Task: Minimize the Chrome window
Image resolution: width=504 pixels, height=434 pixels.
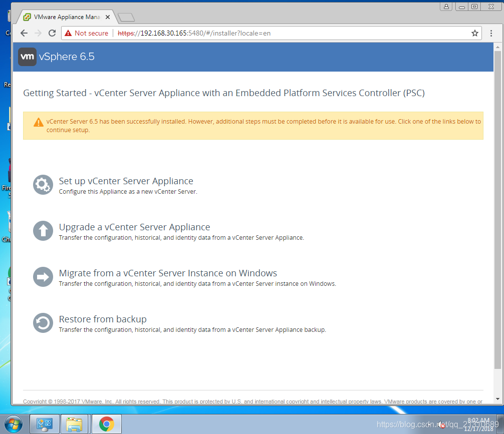Action: pyautogui.click(x=462, y=7)
